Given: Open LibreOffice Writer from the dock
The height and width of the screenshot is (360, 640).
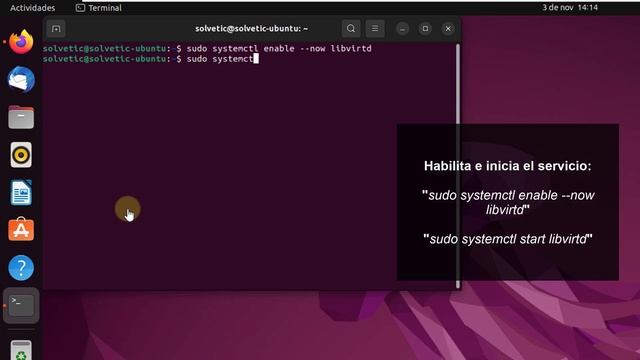Looking at the screenshot, I should pos(21,192).
